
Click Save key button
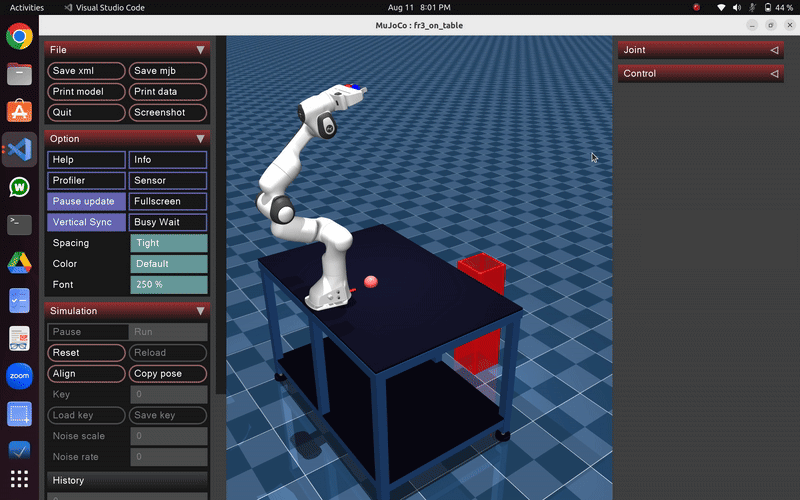click(168, 415)
